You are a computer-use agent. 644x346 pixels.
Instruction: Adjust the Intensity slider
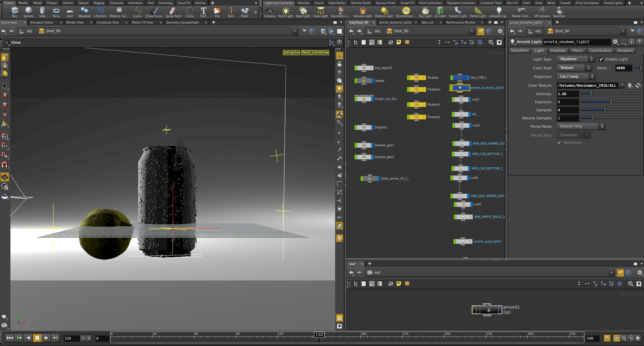point(591,94)
